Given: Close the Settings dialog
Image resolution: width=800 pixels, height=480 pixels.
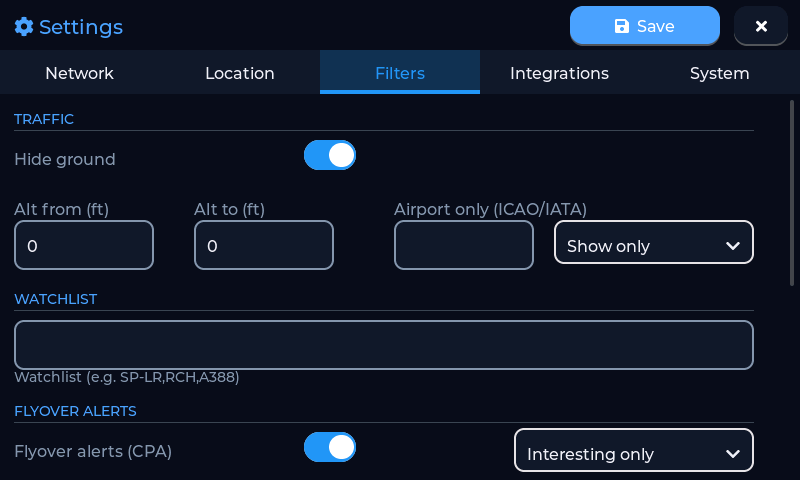Looking at the screenshot, I should coord(761,26).
